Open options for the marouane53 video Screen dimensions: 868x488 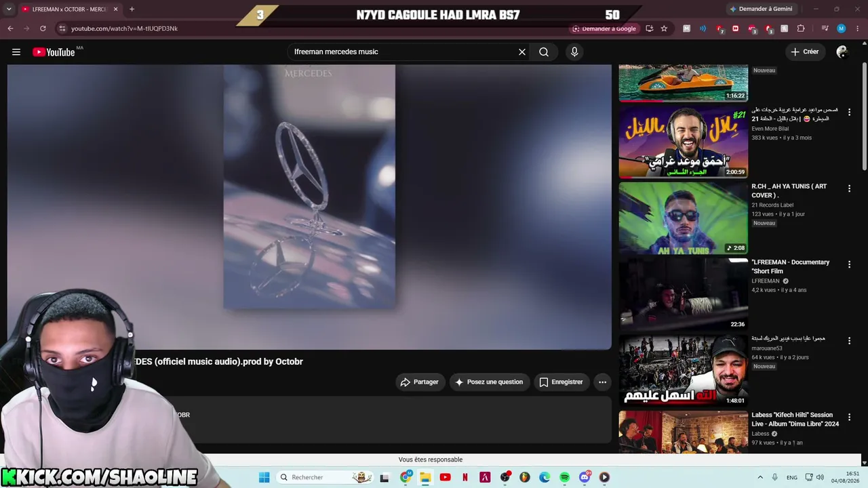[x=849, y=341]
